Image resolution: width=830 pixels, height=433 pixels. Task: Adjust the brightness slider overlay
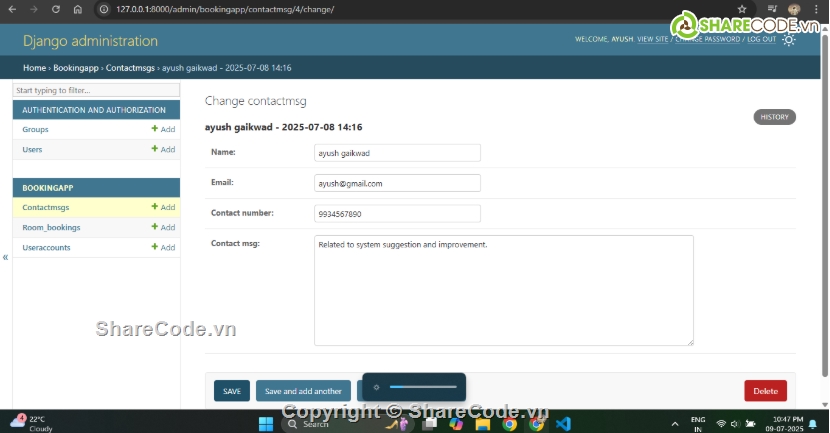423,387
